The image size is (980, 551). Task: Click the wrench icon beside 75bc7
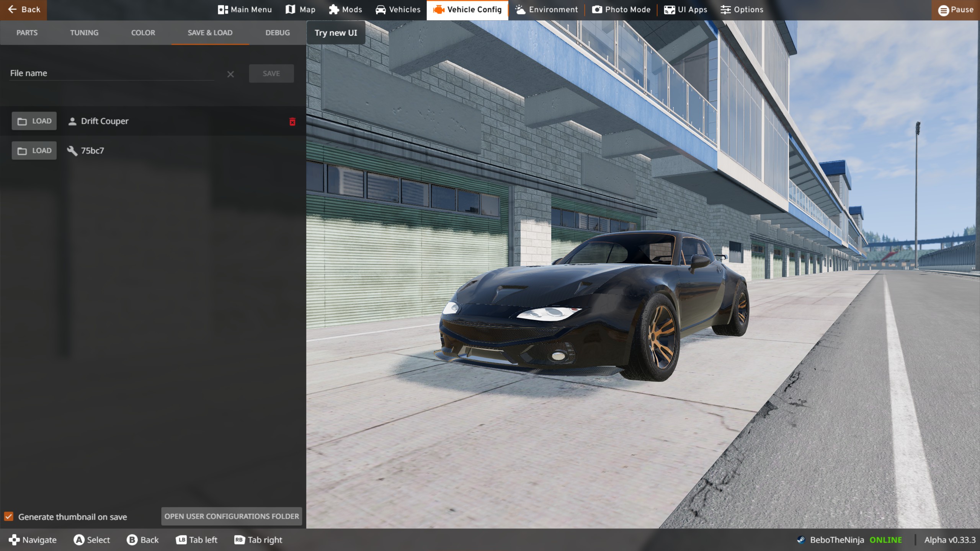72,151
